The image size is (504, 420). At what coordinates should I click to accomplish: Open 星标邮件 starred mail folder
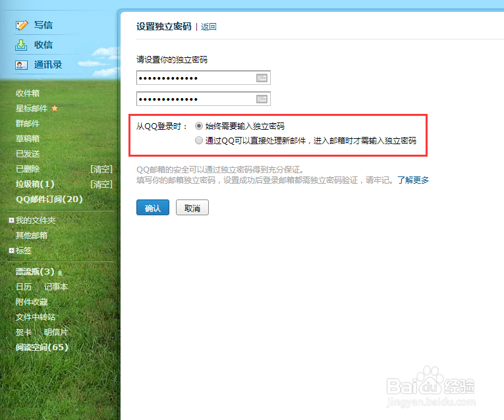click(x=32, y=108)
